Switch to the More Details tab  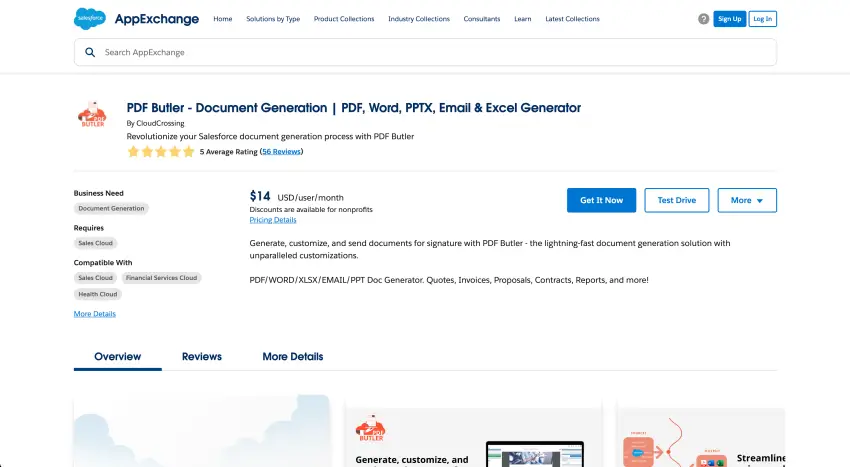coord(293,356)
